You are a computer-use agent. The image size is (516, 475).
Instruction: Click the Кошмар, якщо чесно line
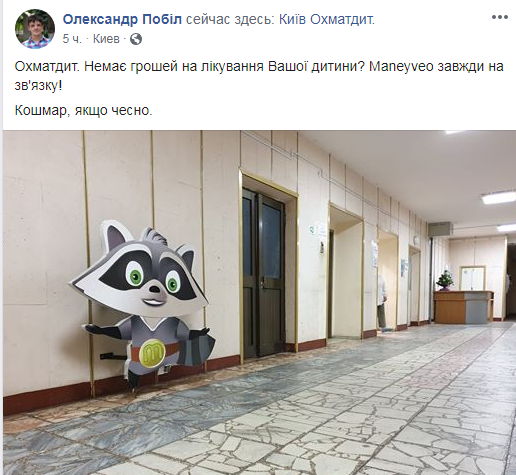tap(83, 110)
